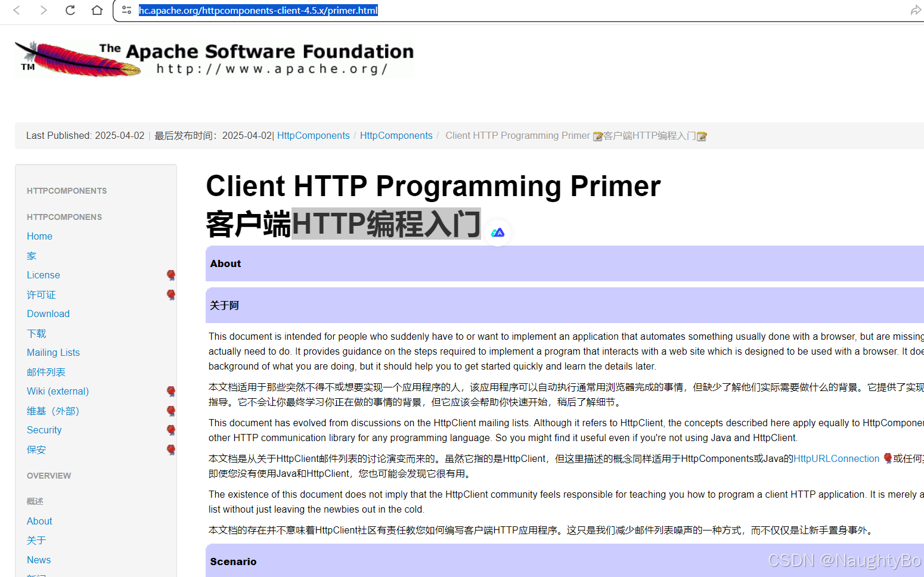Open the 保安 sidebar link
Viewport: 924px width, 577px height.
point(36,449)
